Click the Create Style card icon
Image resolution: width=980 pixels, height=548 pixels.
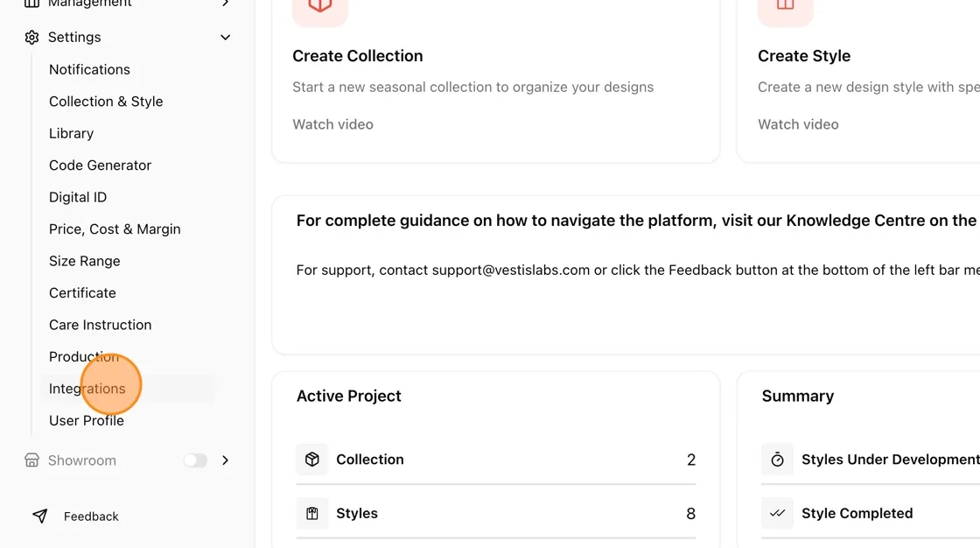786,7
